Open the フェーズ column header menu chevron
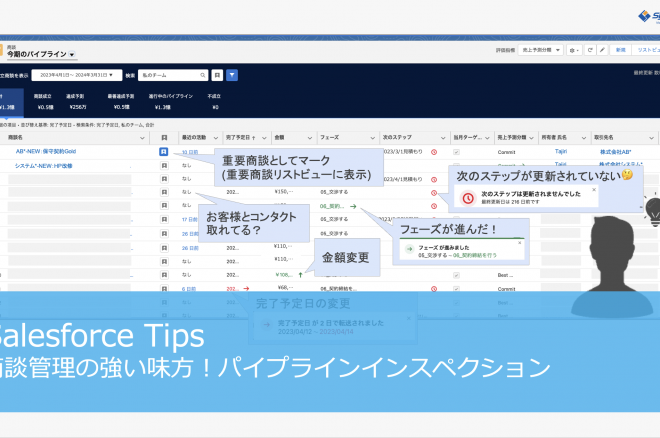660x438 pixels. coord(373,138)
